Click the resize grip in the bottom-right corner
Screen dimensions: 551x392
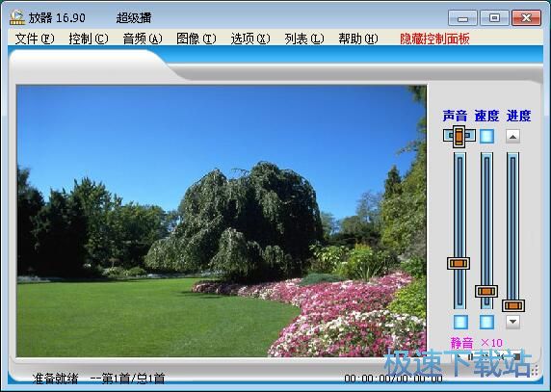point(535,370)
